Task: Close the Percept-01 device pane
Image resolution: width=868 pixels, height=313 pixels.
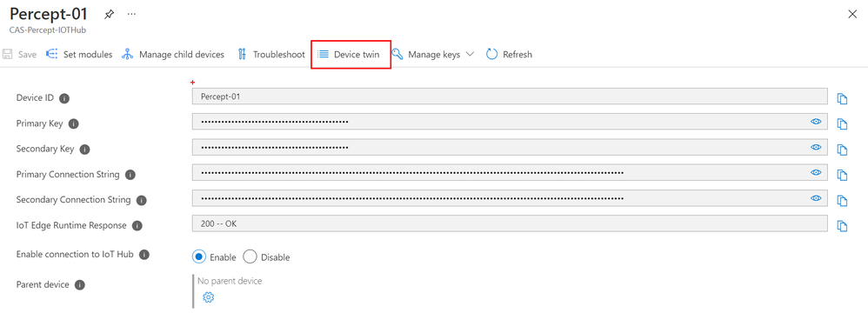Action: [852, 15]
